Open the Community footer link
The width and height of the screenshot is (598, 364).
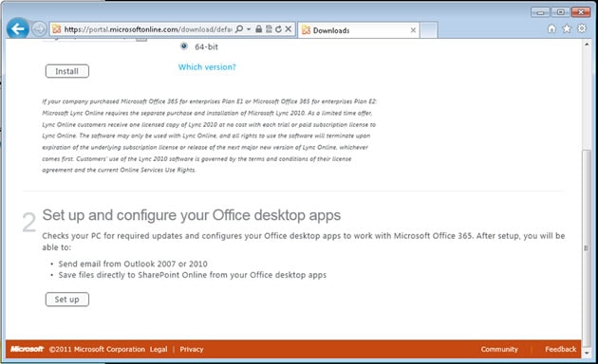(x=499, y=349)
